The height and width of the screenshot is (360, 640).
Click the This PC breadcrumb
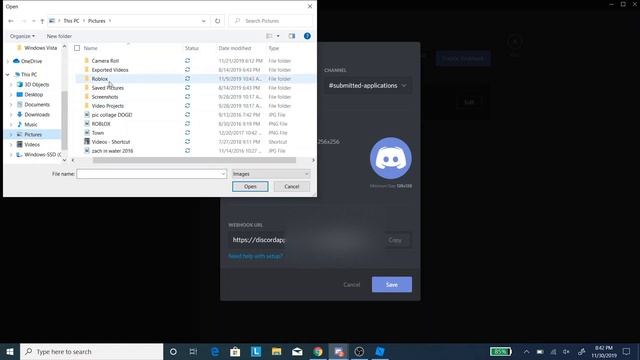tap(71, 21)
